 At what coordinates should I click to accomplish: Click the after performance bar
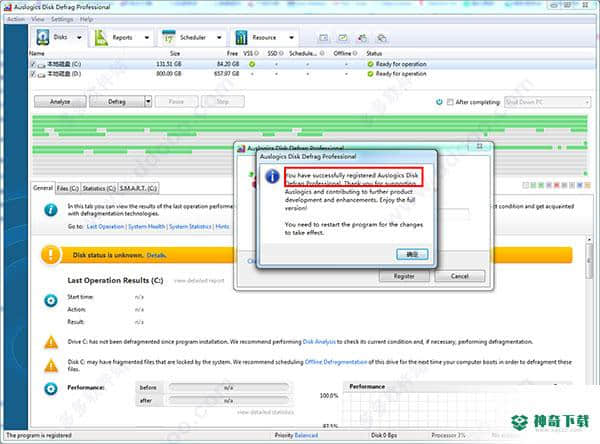(229, 401)
